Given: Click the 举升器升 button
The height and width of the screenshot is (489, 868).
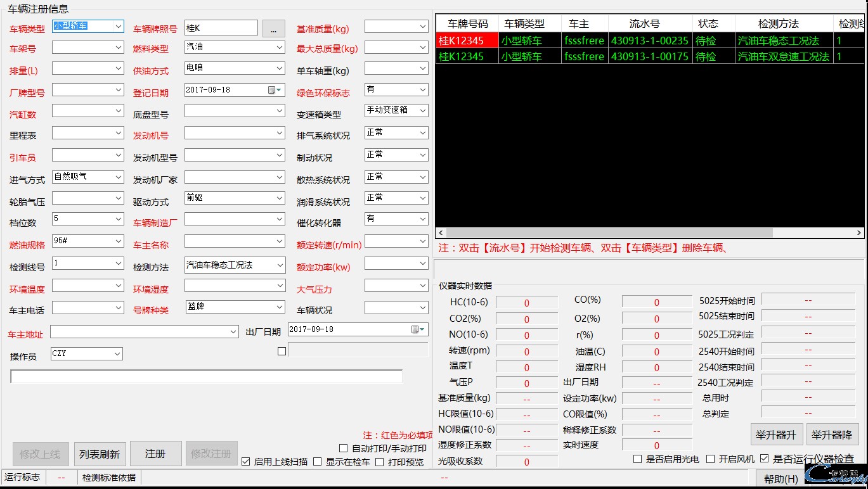Looking at the screenshot, I should [x=776, y=435].
